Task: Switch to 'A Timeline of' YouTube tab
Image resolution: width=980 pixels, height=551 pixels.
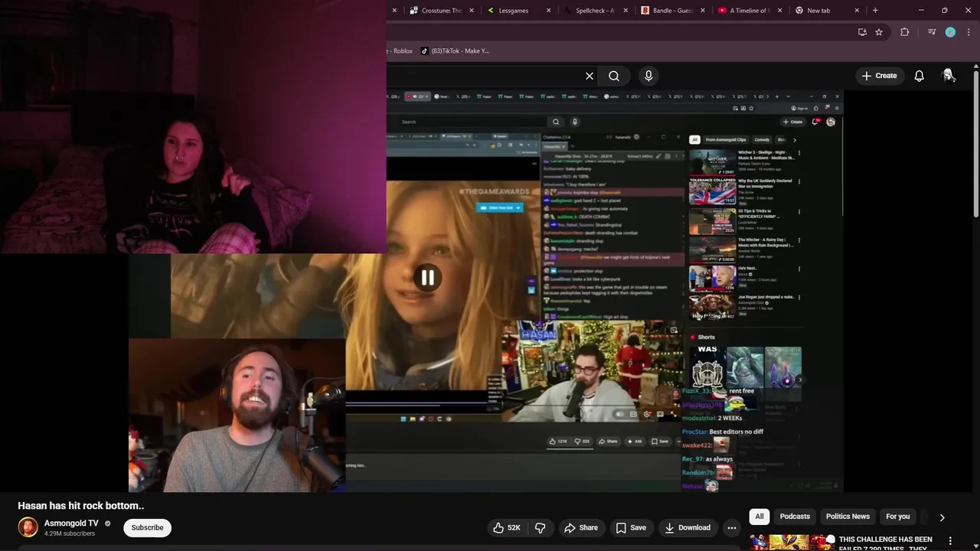Action: [750, 11]
